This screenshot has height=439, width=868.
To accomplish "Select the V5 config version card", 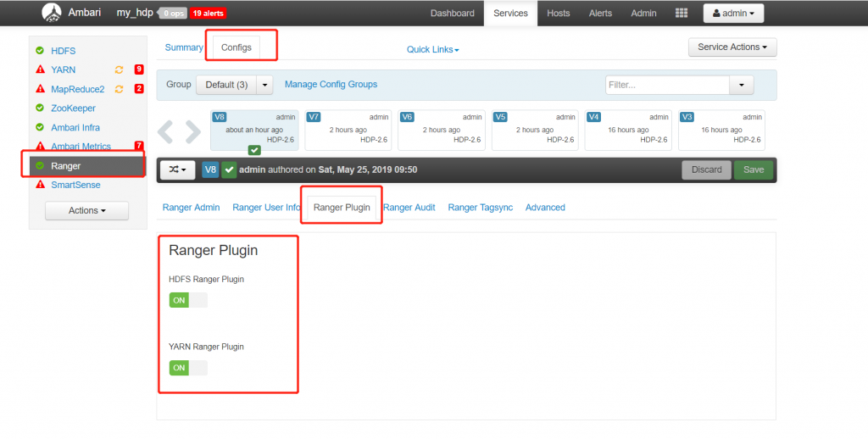I will (x=535, y=131).
